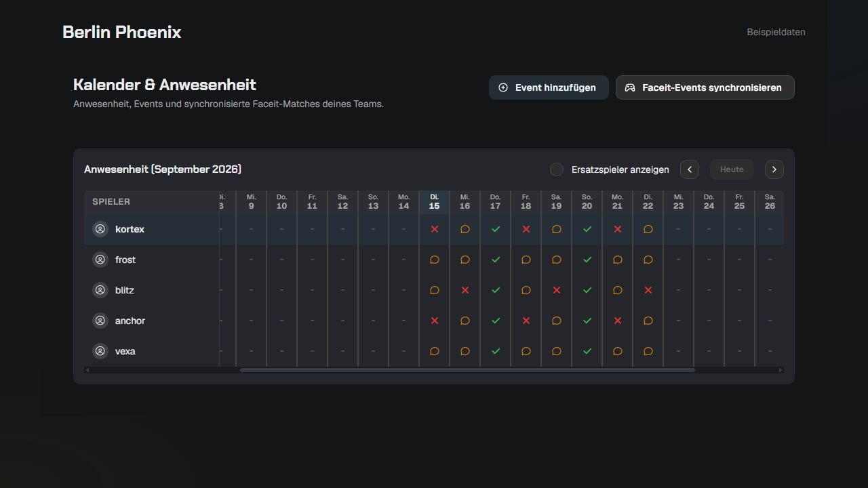Image resolution: width=868 pixels, height=488 pixels.
Task: Click anchor's red X on Di. 15
Action: [x=434, y=321]
